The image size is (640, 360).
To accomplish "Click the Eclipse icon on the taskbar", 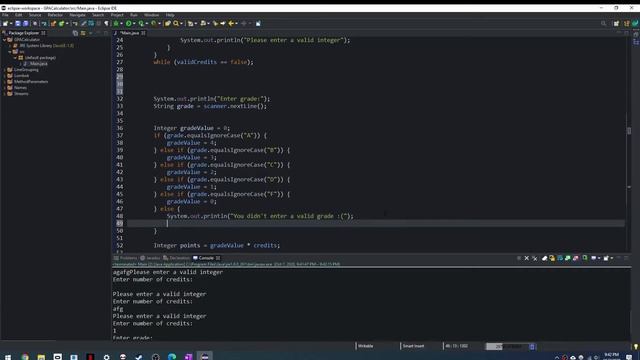I will pos(205,357).
